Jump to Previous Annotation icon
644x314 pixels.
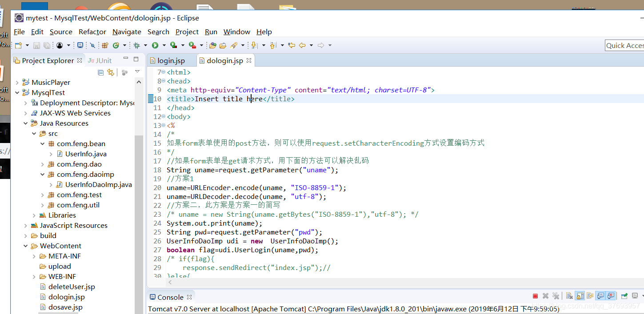(273, 45)
